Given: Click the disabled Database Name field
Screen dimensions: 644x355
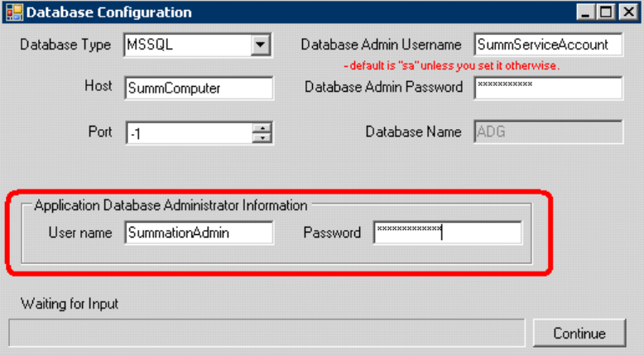Looking at the screenshot, I should [x=547, y=132].
